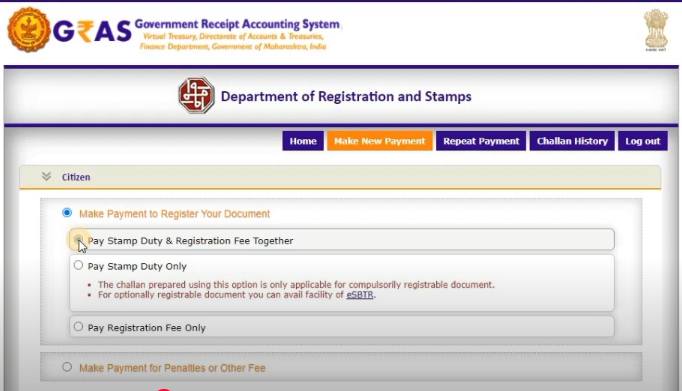Click the GRAS logo text
This screenshot has width=682, height=391.
pos(92,31)
